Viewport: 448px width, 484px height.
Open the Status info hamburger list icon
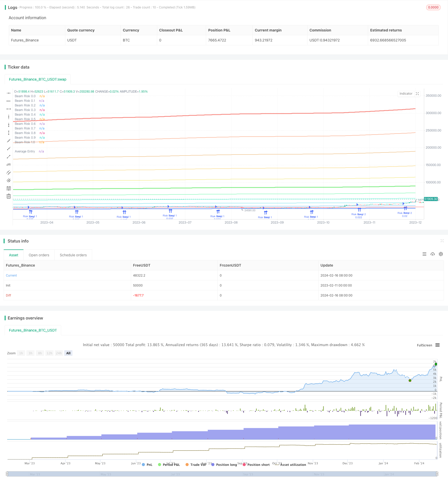pyautogui.click(x=424, y=254)
